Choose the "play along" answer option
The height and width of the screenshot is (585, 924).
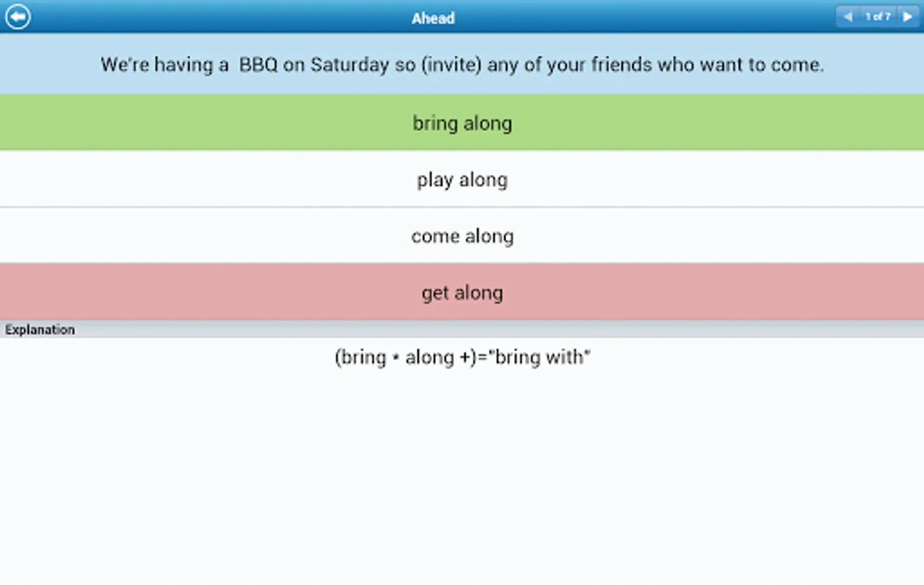tap(462, 179)
